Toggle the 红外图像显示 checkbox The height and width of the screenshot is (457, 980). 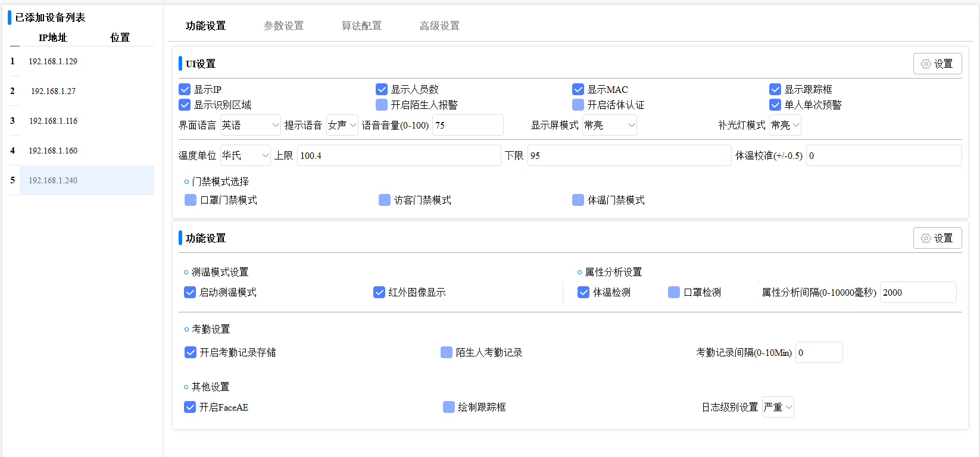379,292
